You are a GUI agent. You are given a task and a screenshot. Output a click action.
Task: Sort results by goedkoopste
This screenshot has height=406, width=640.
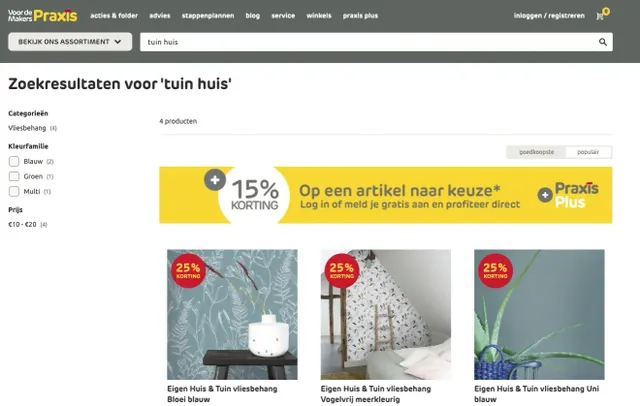(x=536, y=152)
